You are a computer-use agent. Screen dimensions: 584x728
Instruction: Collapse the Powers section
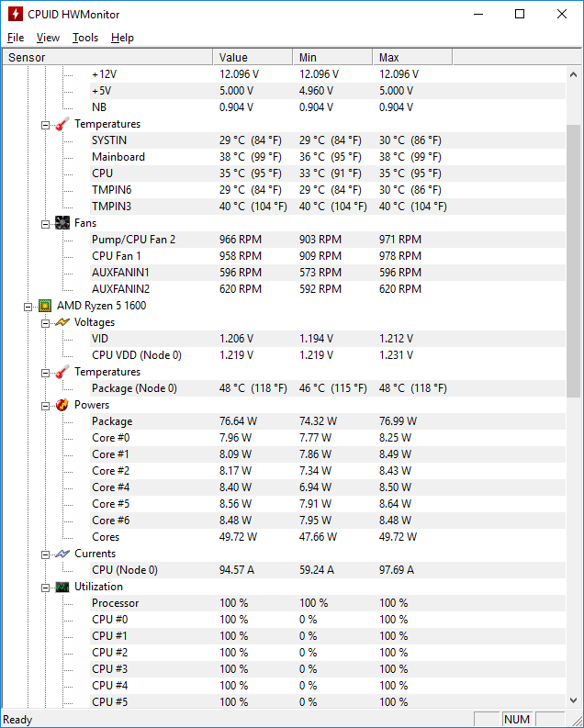(x=46, y=406)
